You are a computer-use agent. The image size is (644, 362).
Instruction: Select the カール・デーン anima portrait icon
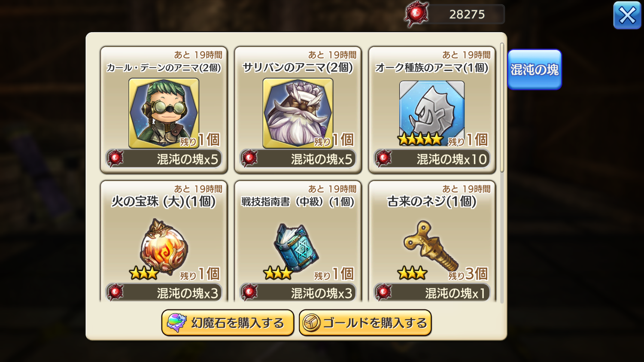[164, 113]
